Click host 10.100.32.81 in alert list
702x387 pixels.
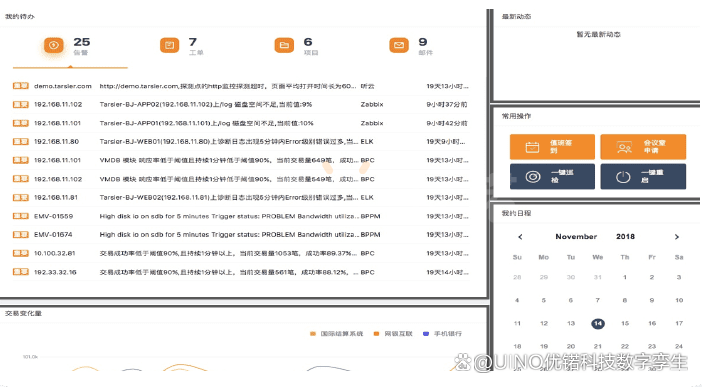(55, 254)
